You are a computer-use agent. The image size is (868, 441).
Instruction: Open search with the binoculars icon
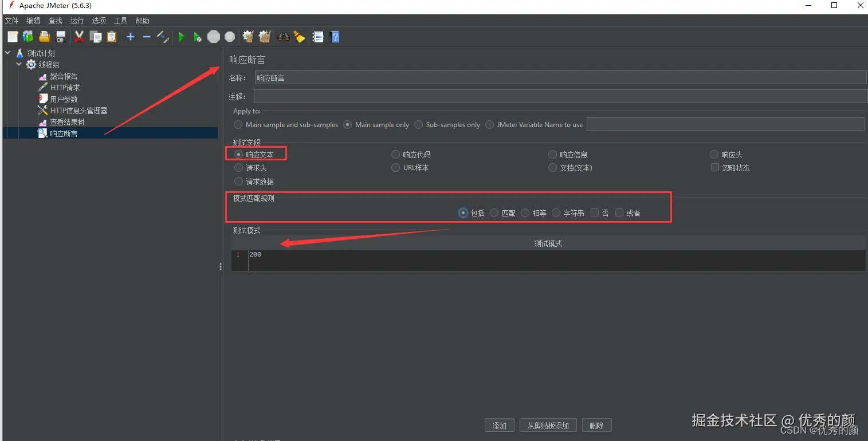click(x=283, y=37)
